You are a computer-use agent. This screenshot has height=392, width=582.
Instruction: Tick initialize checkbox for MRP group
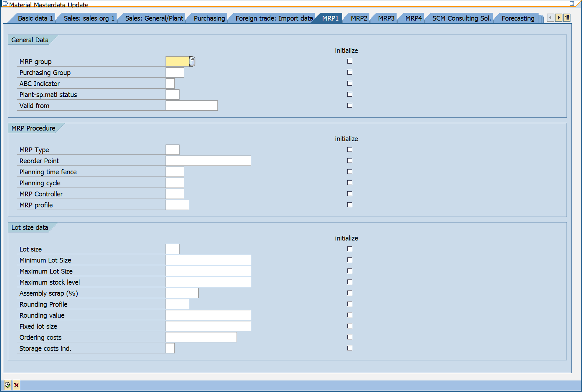(349, 61)
